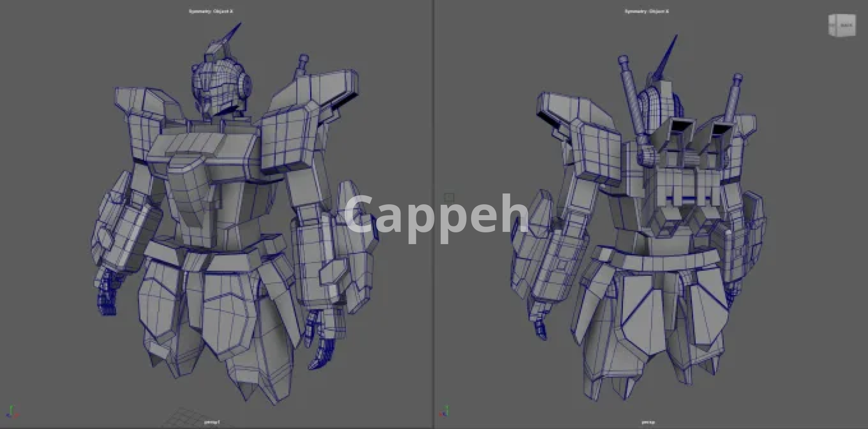Screen dimensions: 868x429
Task: Click the persp camera name in right viewport
Action: point(648,422)
